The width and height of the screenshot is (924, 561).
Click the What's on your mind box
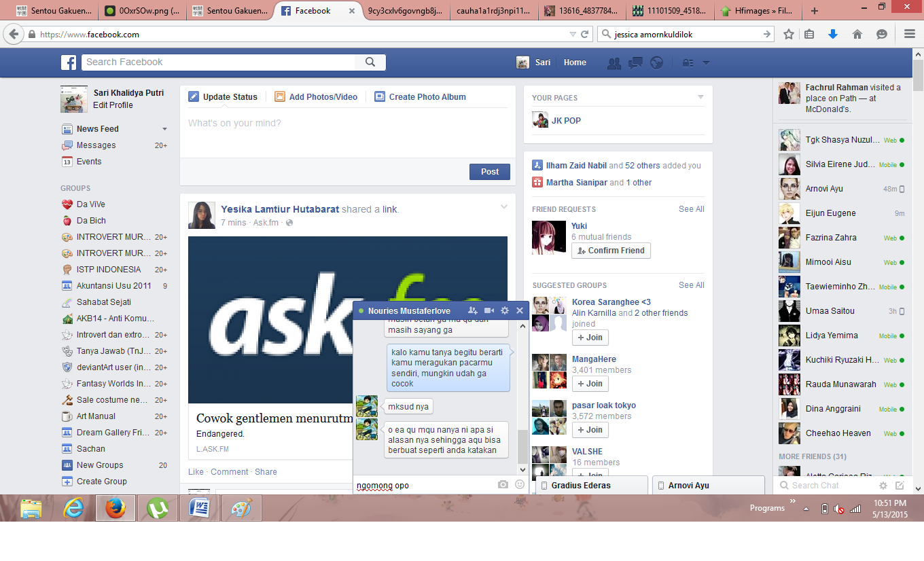coord(347,133)
